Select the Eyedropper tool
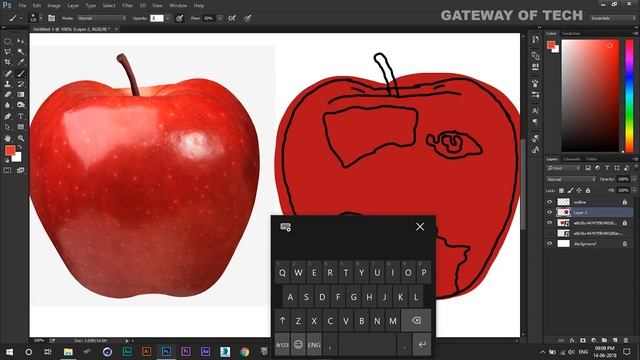 click(20, 62)
